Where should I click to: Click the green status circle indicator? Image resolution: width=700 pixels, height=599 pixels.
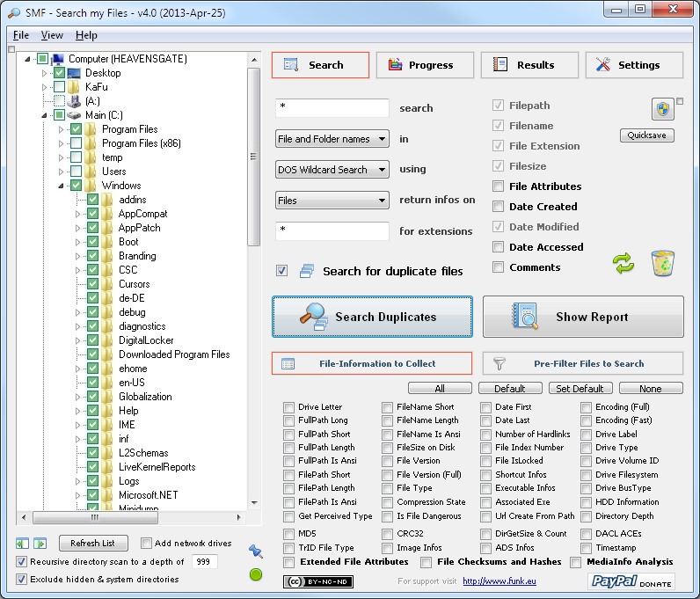(256, 575)
